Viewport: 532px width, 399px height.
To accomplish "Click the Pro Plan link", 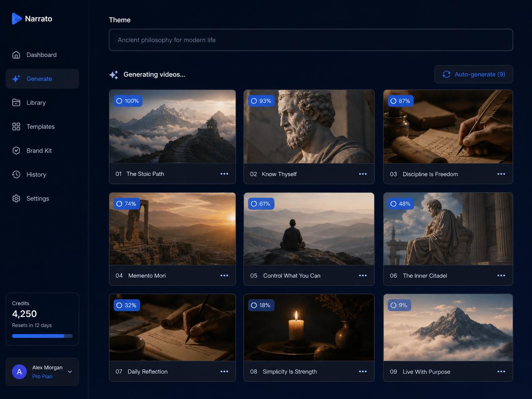I will coord(42,377).
